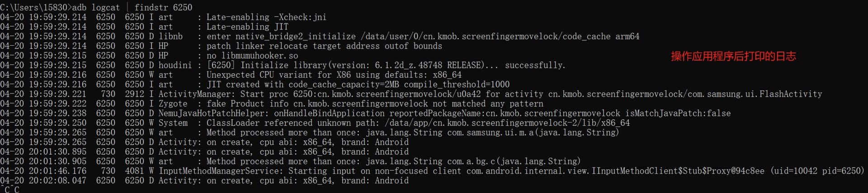Select the no libmumuhooker.so log line

coord(149,56)
